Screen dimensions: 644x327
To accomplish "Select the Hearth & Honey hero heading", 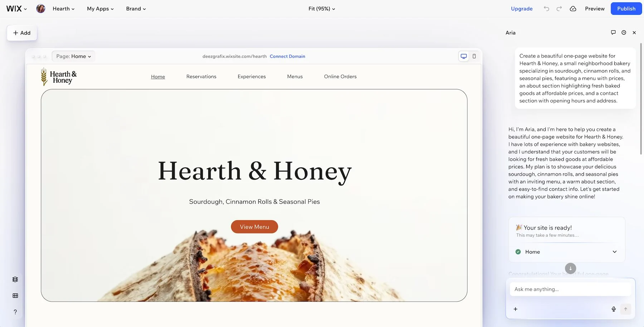I will point(255,171).
